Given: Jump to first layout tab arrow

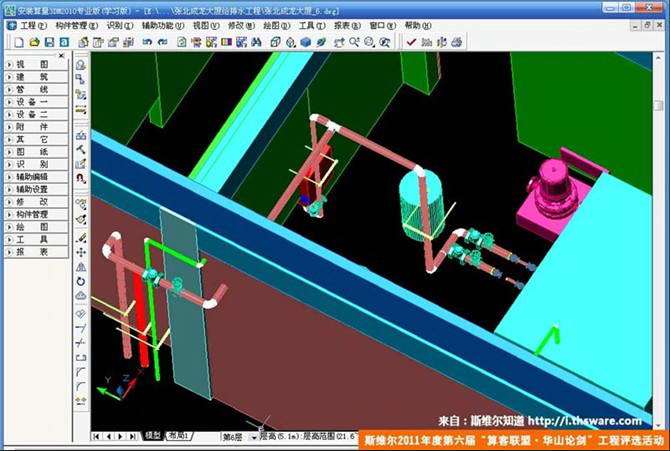Looking at the screenshot, I should (x=97, y=436).
